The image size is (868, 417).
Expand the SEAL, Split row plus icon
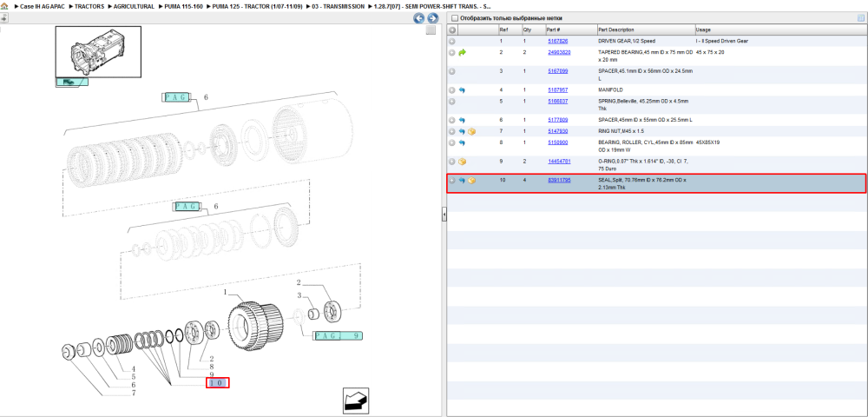pos(452,181)
